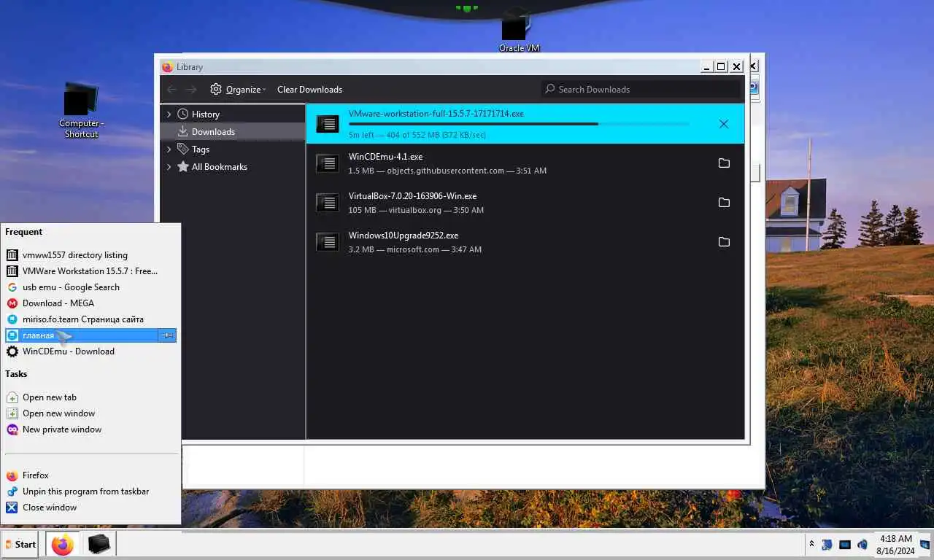Go forward with the Library forward arrow
The image size is (934, 560).
(x=191, y=90)
